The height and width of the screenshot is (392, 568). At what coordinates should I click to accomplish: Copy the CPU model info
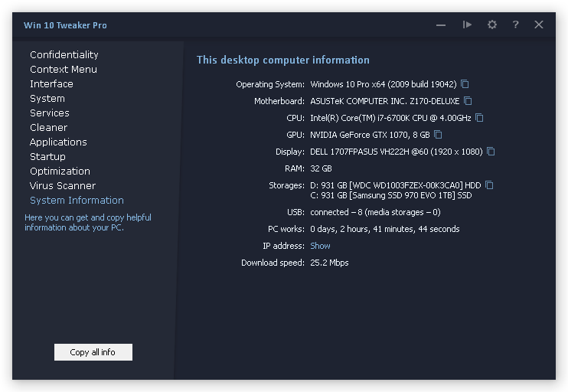tap(479, 118)
